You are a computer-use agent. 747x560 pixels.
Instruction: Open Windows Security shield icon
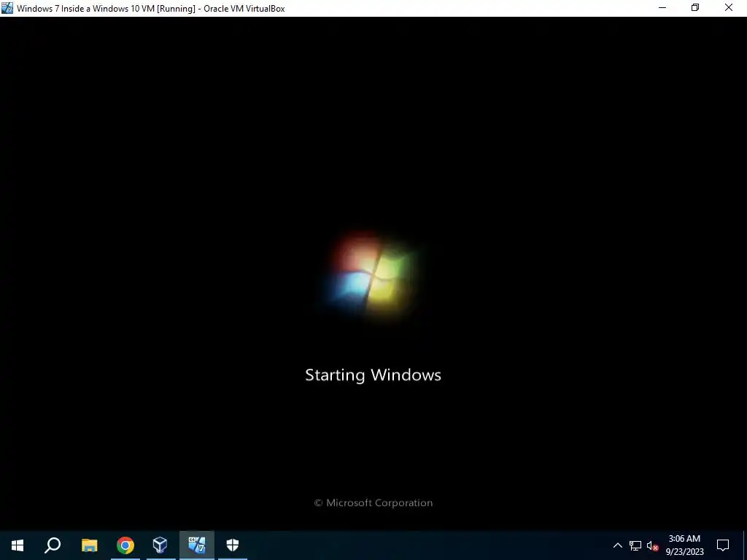tap(233, 545)
